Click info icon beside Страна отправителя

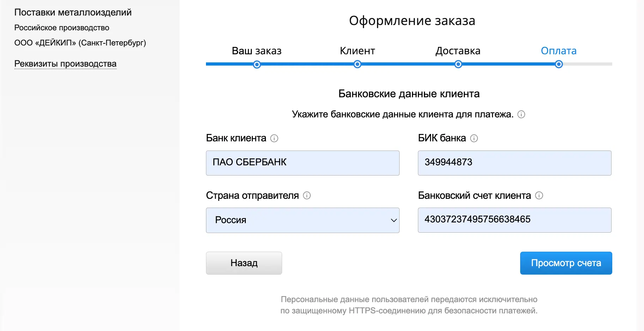click(x=307, y=195)
